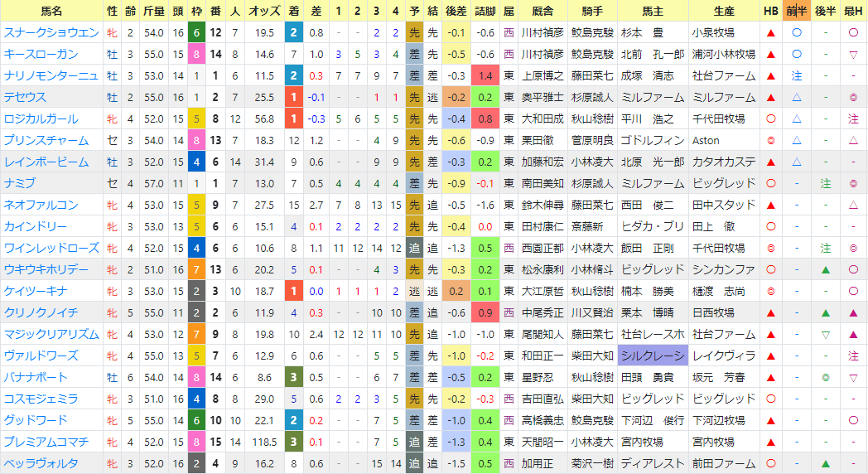
Task: Click the red 1.4 詰脚 cell in ナリノモンターニュ row
Action: click(x=485, y=76)
